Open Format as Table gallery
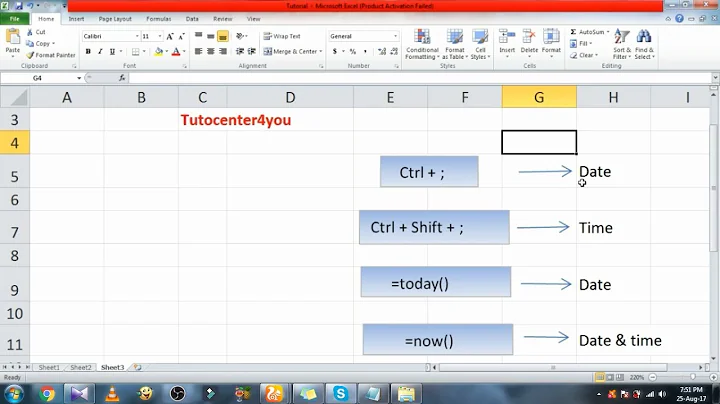Viewport: 720px width, 404px height. tap(455, 44)
